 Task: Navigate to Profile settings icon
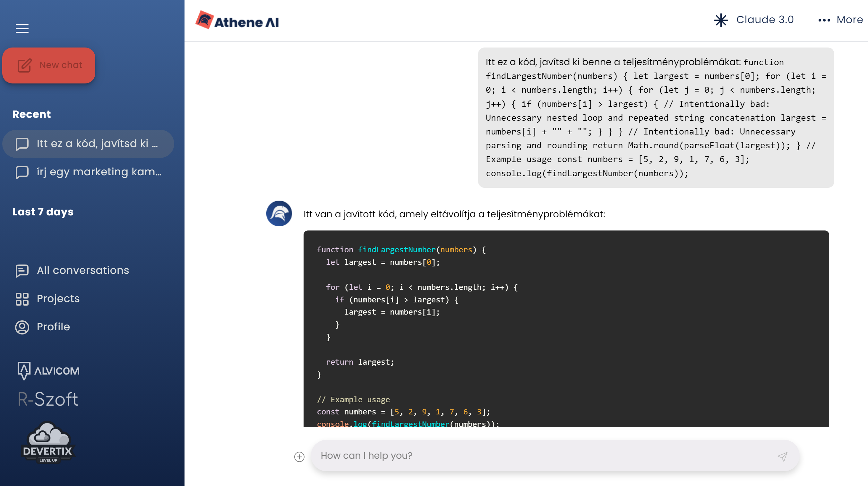[x=22, y=327]
